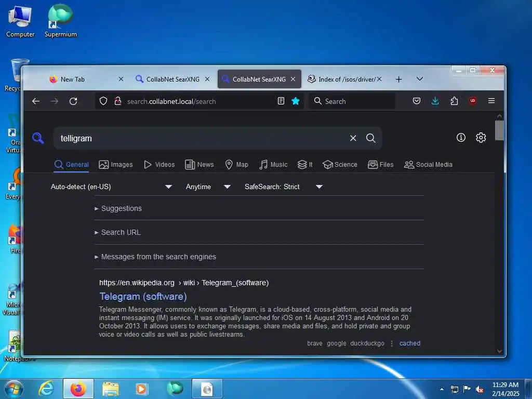Open Computer desktop icon
Viewport: 532px width, 399px height.
[x=20, y=21]
